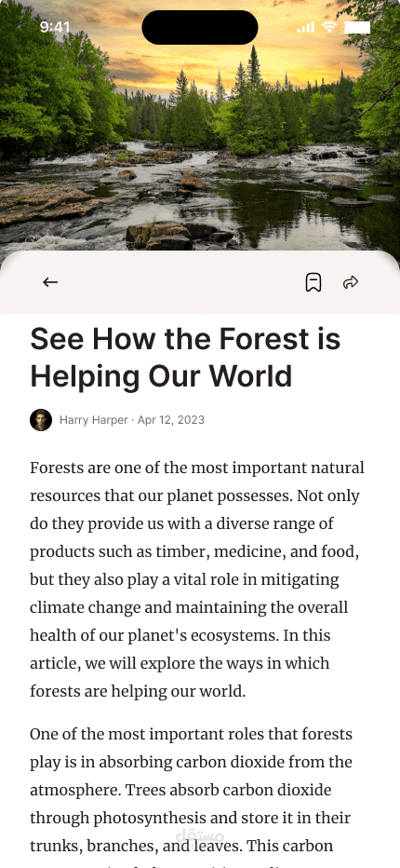
Task: Tap the cellular signal bars icon
Action: point(305,27)
